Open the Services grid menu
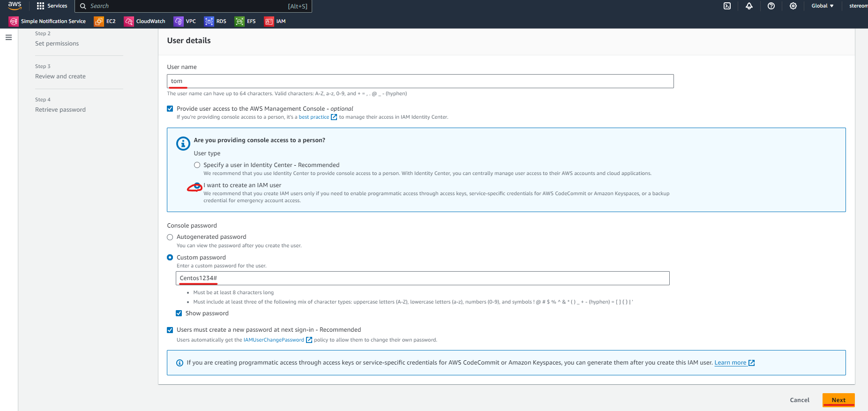This screenshot has height=411, width=868. point(52,6)
